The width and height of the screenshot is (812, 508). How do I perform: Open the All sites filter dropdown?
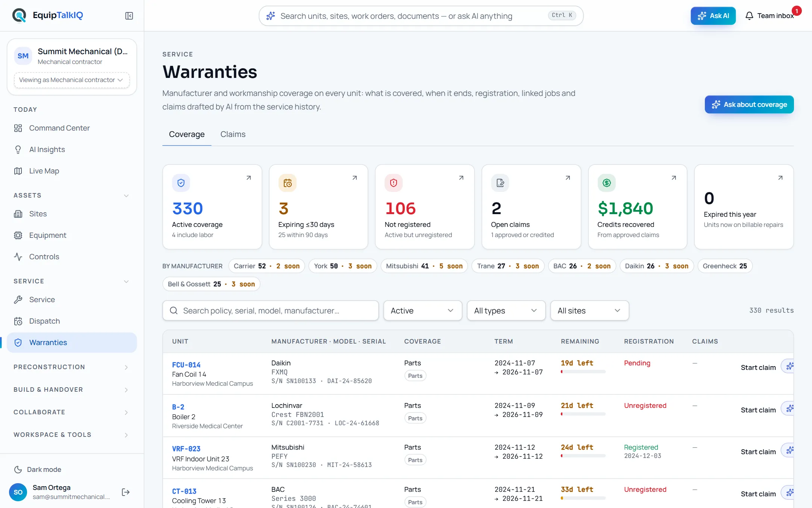(x=589, y=310)
